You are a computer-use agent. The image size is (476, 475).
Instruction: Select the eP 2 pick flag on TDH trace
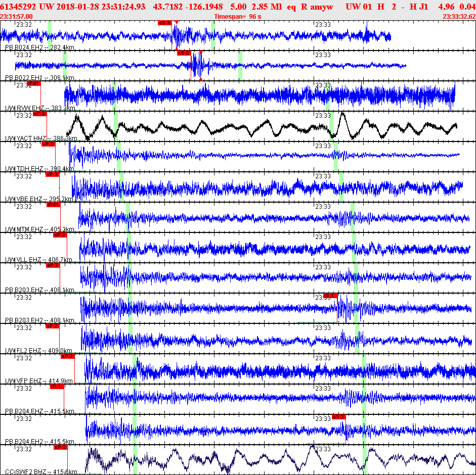(x=48, y=144)
